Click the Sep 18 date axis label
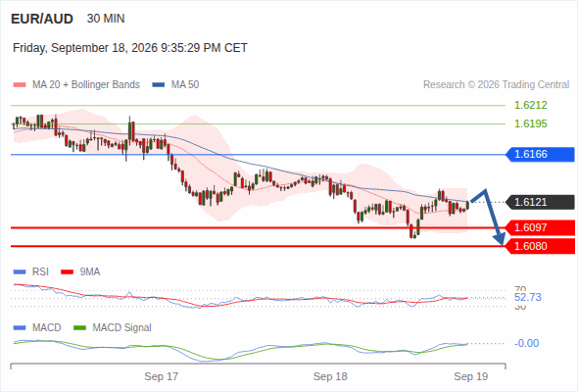Screen dimensions: 578x392 (x=330, y=376)
